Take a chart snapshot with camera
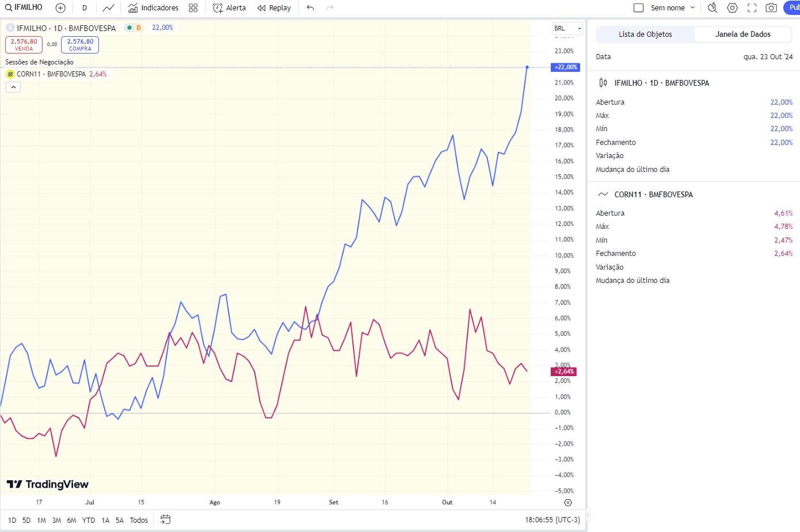 click(771, 8)
